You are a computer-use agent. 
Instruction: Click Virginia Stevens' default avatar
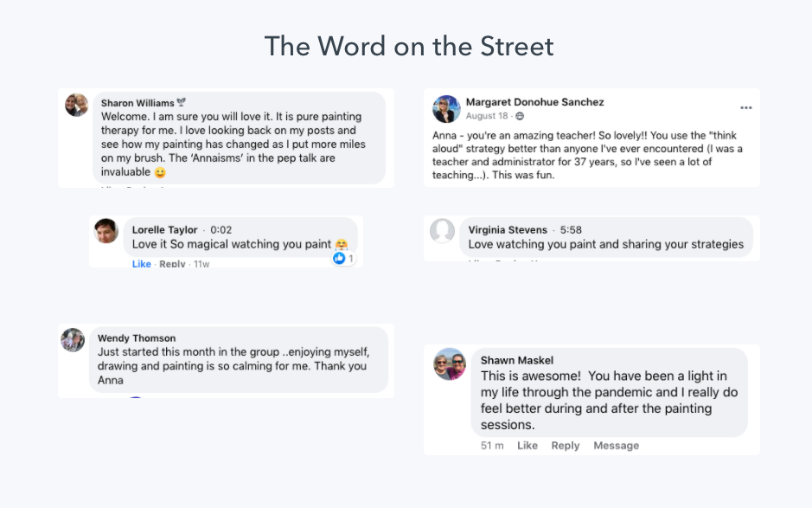[x=443, y=231]
